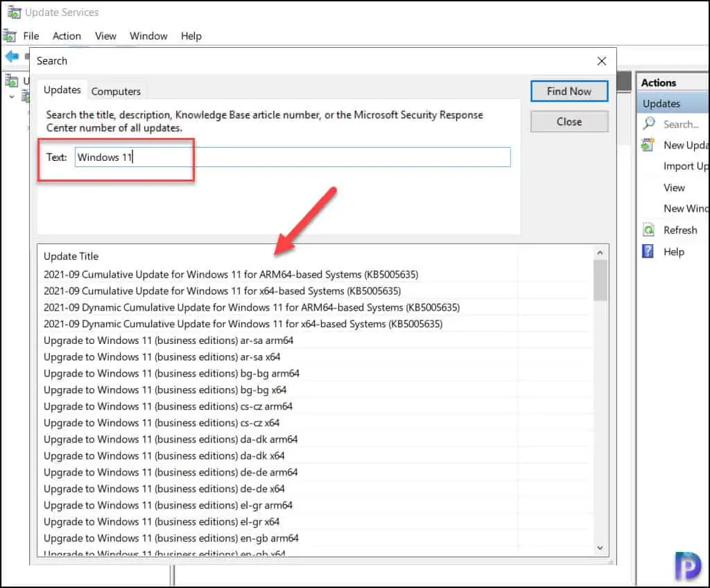Click the Search magnifier icon in Actions
710x588 pixels.
(649, 123)
